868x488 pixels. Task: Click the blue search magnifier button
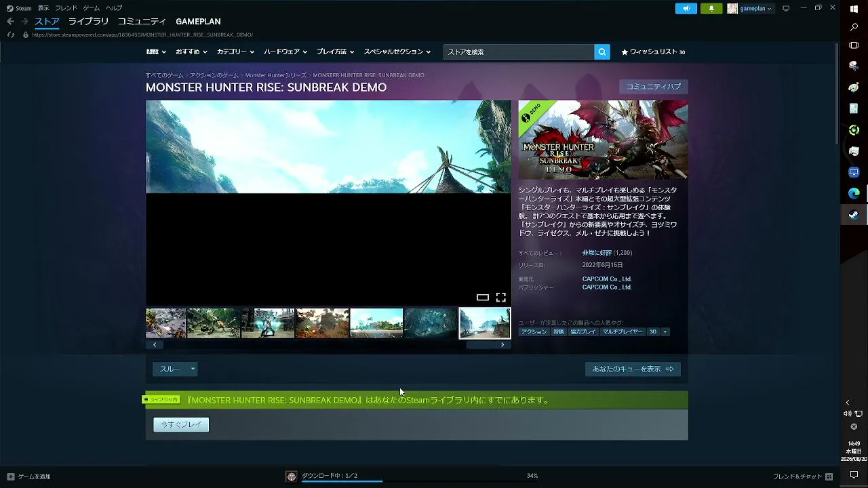[601, 52]
